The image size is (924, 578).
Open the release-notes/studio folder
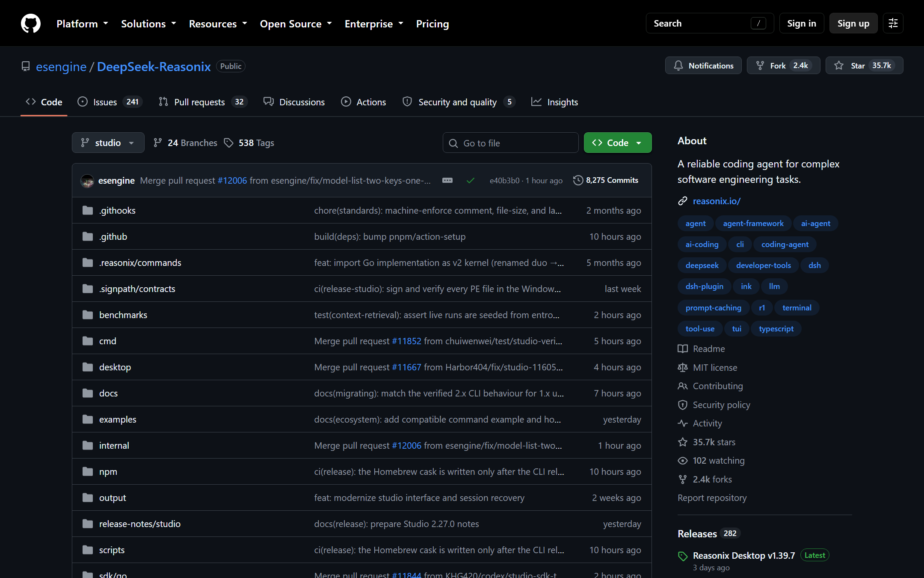139,524
